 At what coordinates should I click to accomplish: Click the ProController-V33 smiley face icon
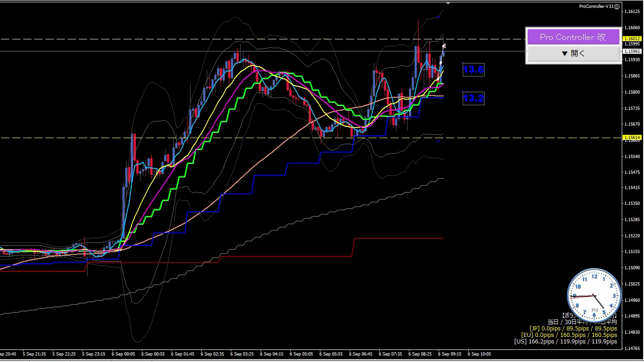[x=617, y=6]
